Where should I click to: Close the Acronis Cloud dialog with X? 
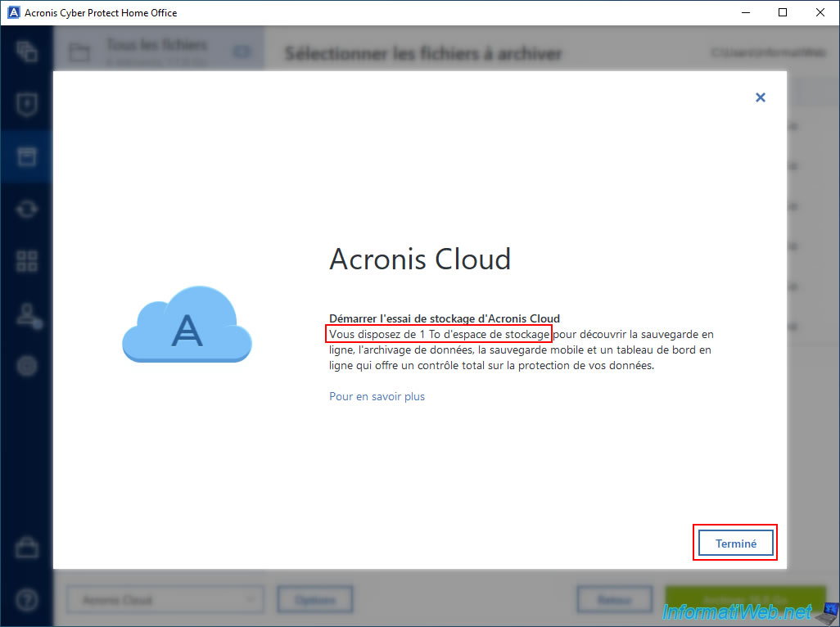pos(760,97)
